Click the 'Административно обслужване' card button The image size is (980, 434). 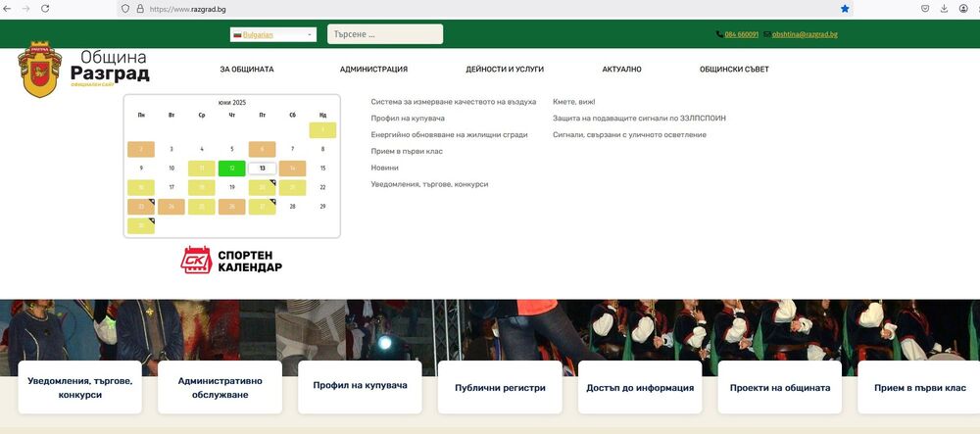coord(220,387)
